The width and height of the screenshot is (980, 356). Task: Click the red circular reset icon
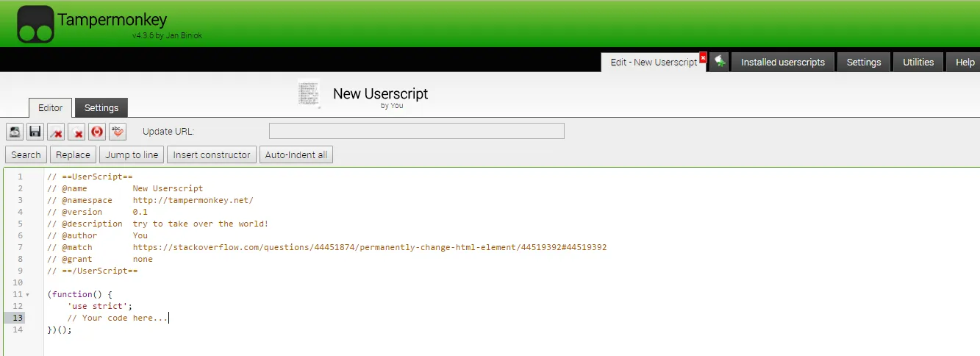pos(97,132)
